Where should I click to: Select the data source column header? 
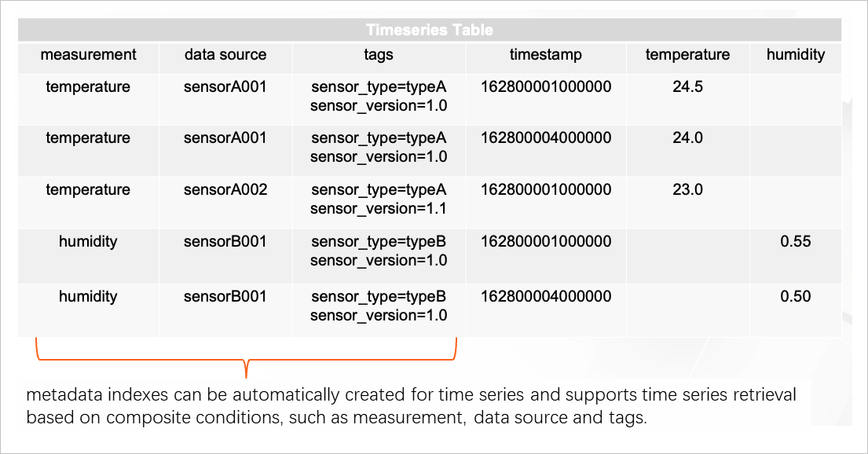point(225,55)
